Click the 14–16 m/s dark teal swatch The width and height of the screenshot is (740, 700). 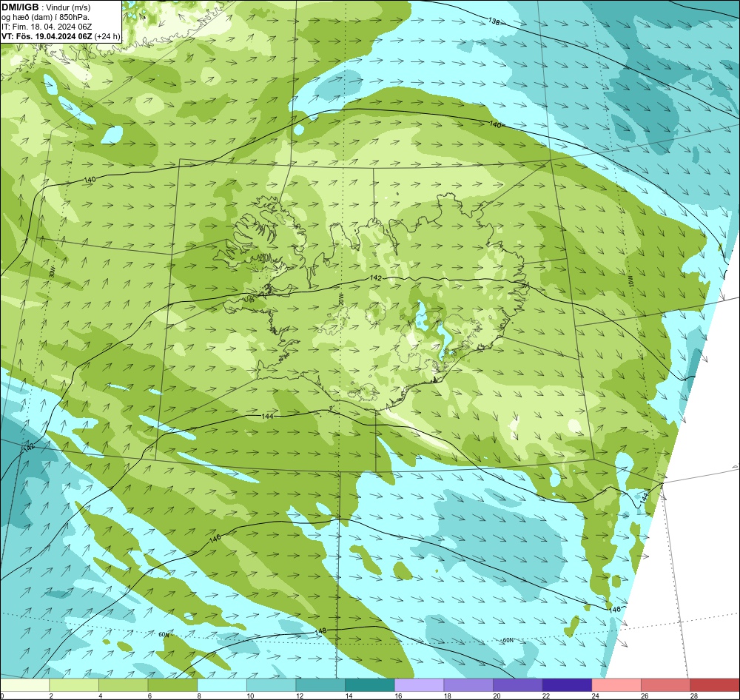pos(370,684)
